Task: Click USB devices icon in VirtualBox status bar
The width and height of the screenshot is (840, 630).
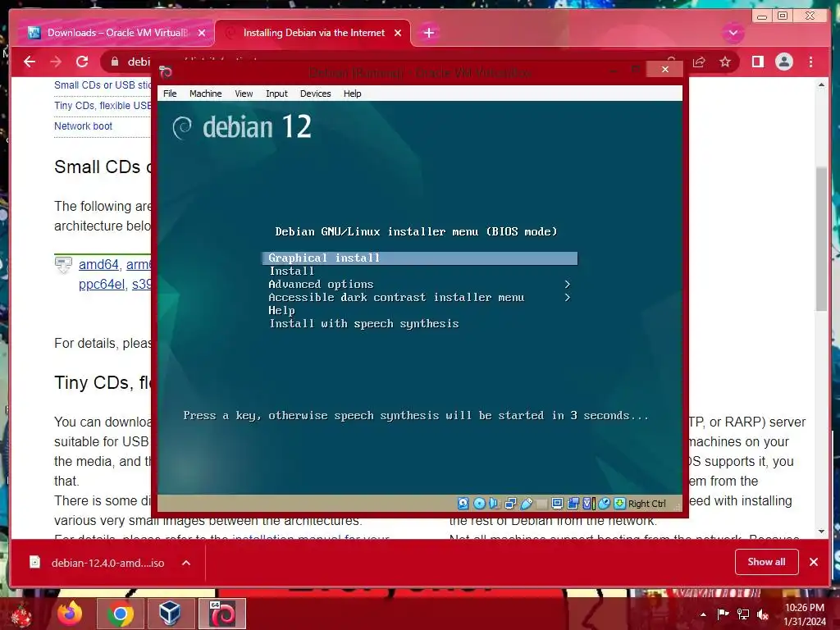Action: 526,503
